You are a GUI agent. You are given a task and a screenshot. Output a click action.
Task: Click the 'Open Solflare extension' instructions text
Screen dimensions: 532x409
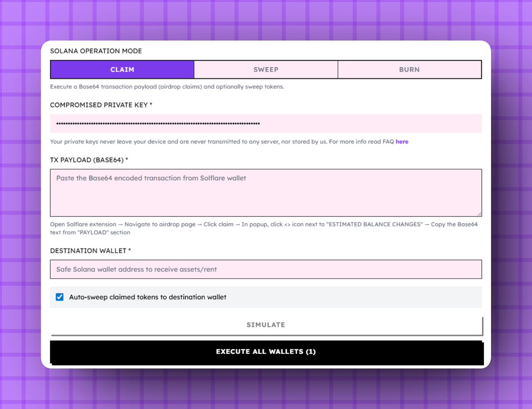[264, 228]
